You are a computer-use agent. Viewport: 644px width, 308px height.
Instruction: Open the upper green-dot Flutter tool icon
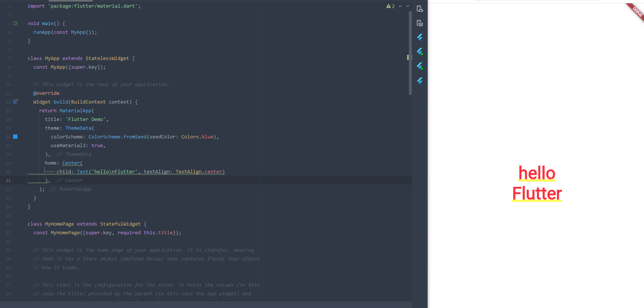click(x=420, y=52)
